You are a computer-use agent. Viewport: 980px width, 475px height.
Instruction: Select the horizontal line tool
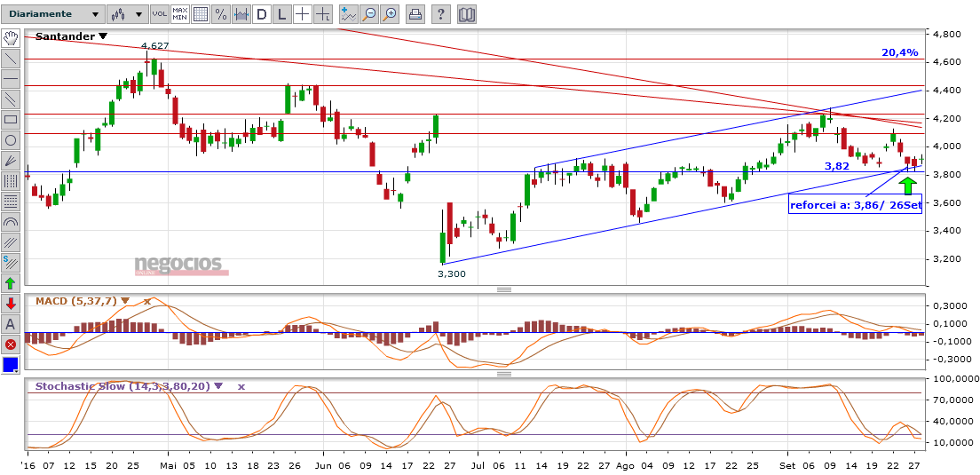[10, 79]
